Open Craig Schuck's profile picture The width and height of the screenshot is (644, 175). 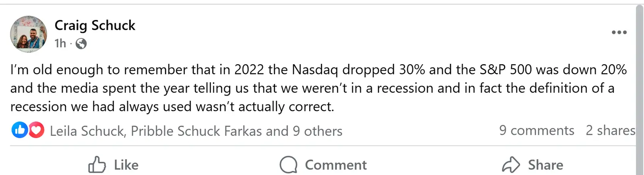(29, 34)
